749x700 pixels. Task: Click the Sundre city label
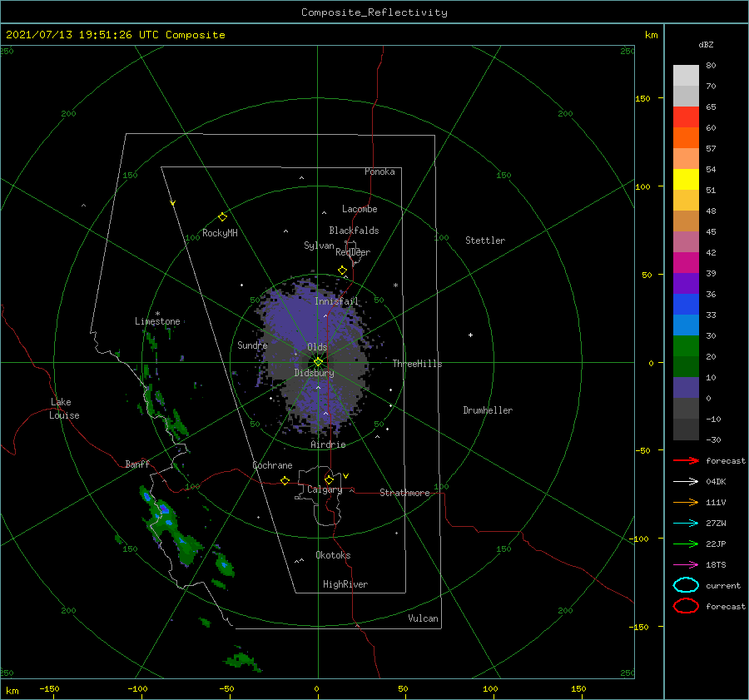252,345
